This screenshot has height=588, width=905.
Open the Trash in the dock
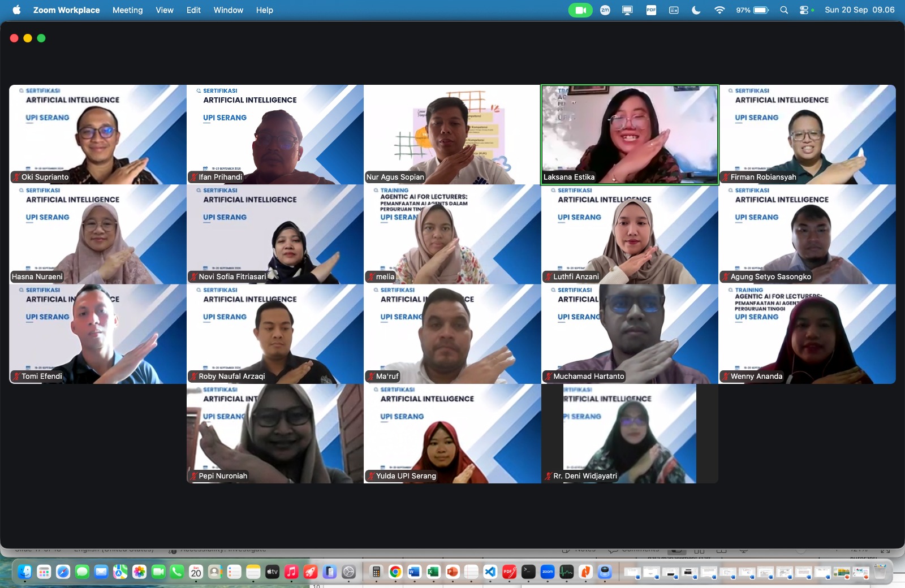[x=880, y=572]
